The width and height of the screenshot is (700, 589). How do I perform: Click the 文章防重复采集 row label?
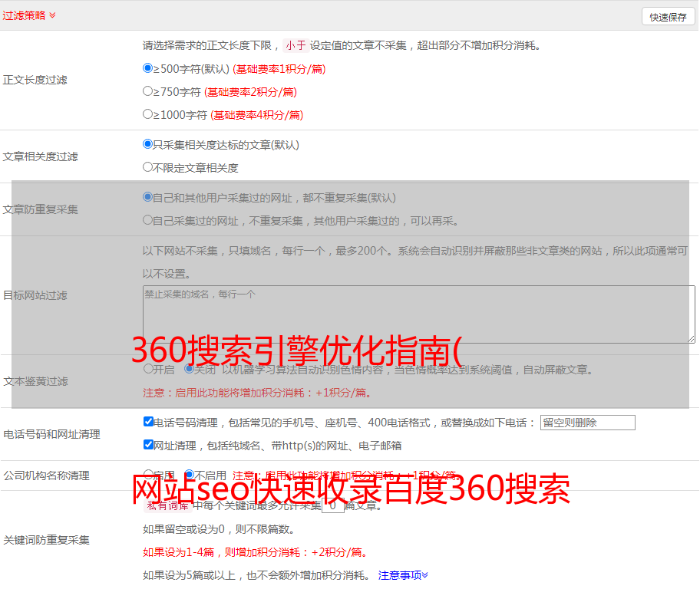41,209
